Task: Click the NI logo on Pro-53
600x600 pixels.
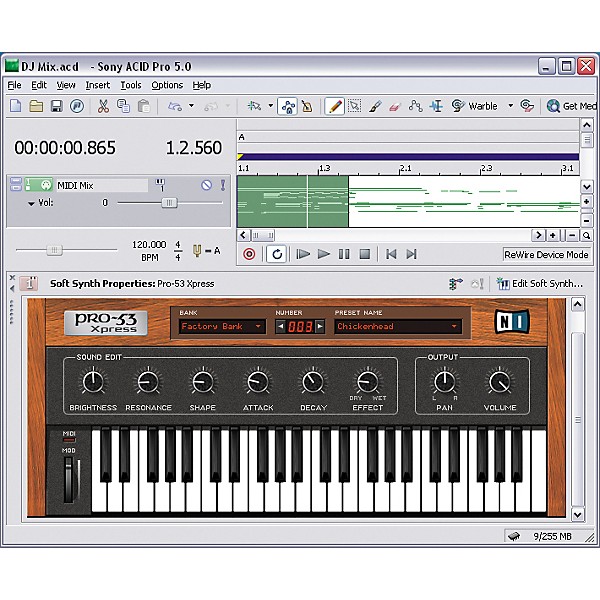Action: (x=512, y=322)
